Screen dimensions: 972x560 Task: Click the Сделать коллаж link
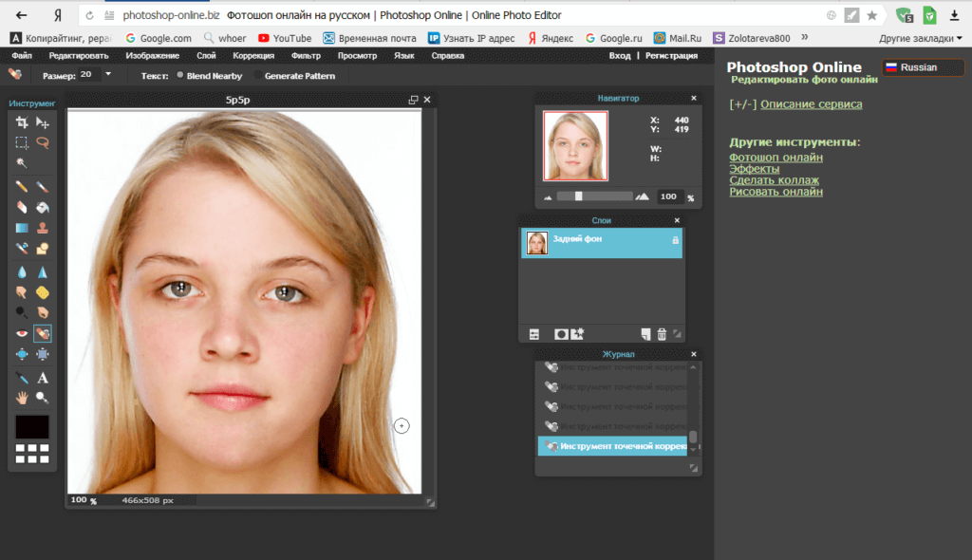tap(774, 180)
